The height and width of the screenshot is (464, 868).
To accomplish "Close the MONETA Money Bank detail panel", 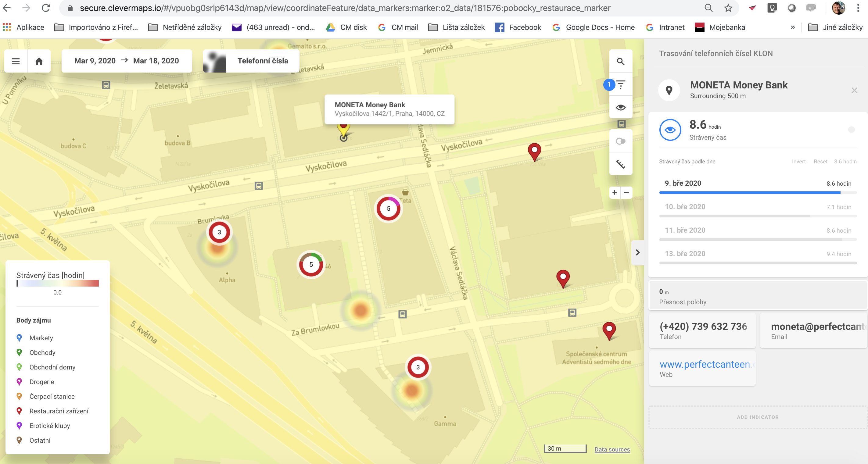I will [x=854, y=90].
